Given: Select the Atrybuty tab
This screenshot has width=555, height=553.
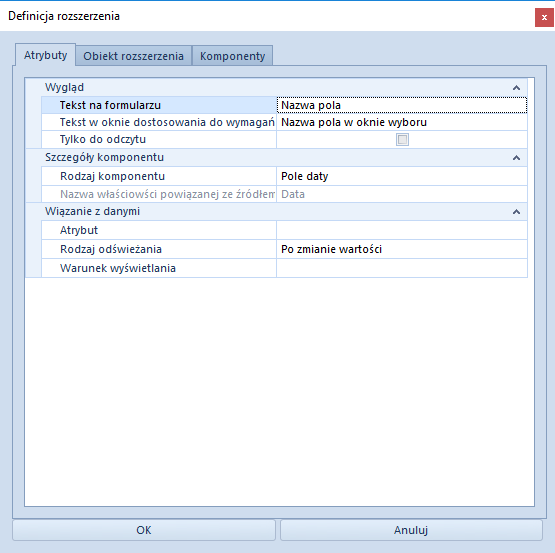Looking at the screenshot, I should tap(45, 55).
